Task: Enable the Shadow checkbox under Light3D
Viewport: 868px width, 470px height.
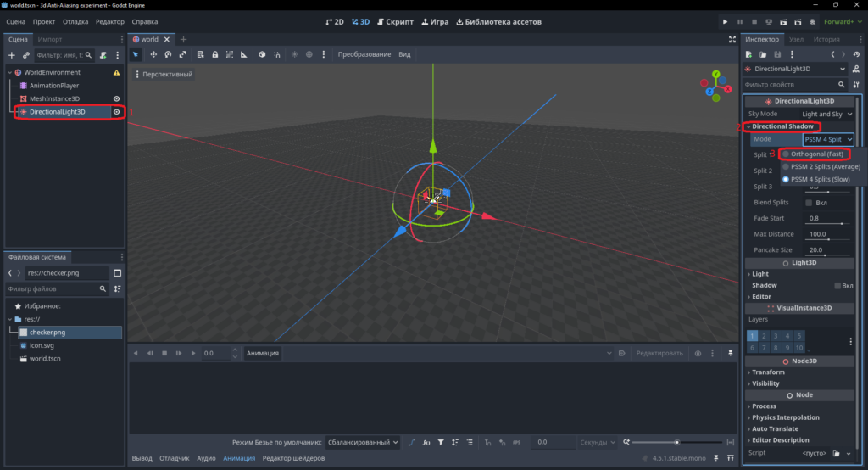Action: [x=837, y=285]
